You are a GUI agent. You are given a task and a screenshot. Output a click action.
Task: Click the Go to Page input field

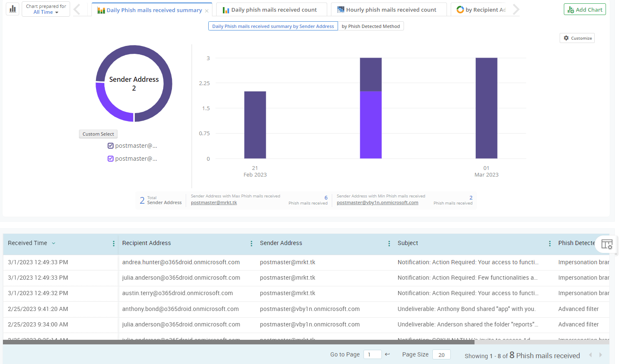pos(372,354)
